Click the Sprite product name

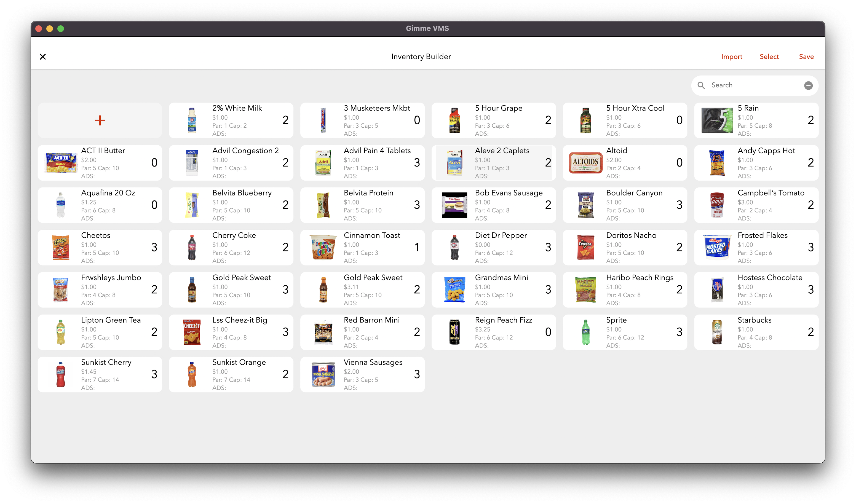tap(616, 320)
